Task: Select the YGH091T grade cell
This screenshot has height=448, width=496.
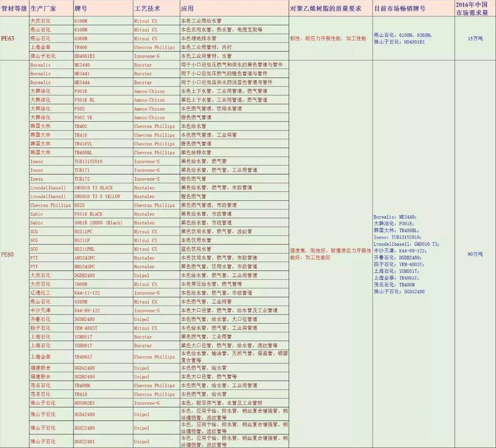Action: (x=103, y=346)
